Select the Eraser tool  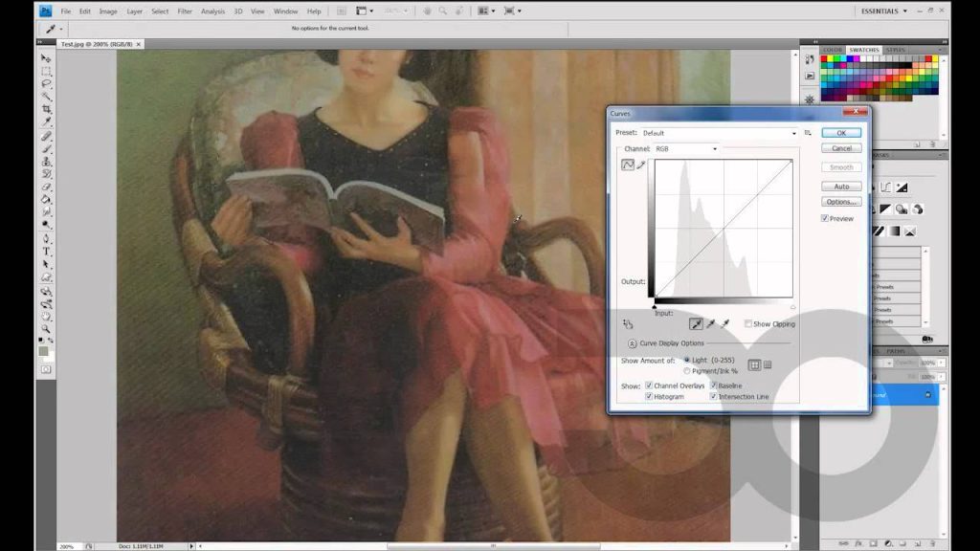[x=46, y=187]
